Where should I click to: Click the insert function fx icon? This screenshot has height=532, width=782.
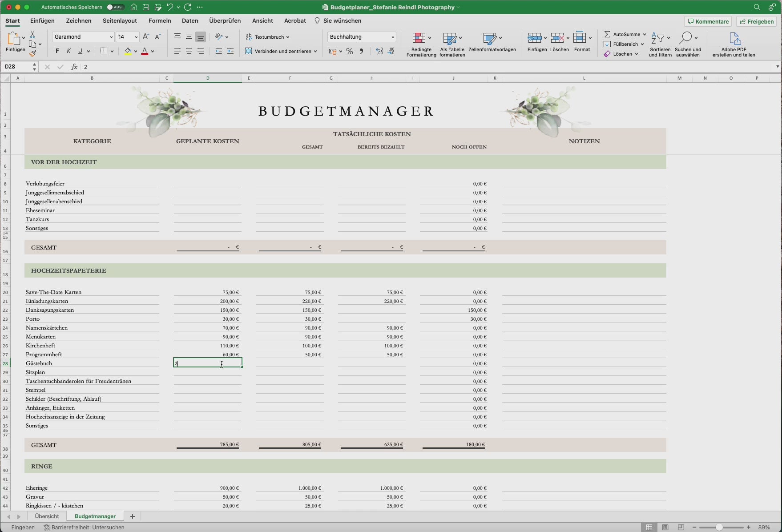[74, 67]
